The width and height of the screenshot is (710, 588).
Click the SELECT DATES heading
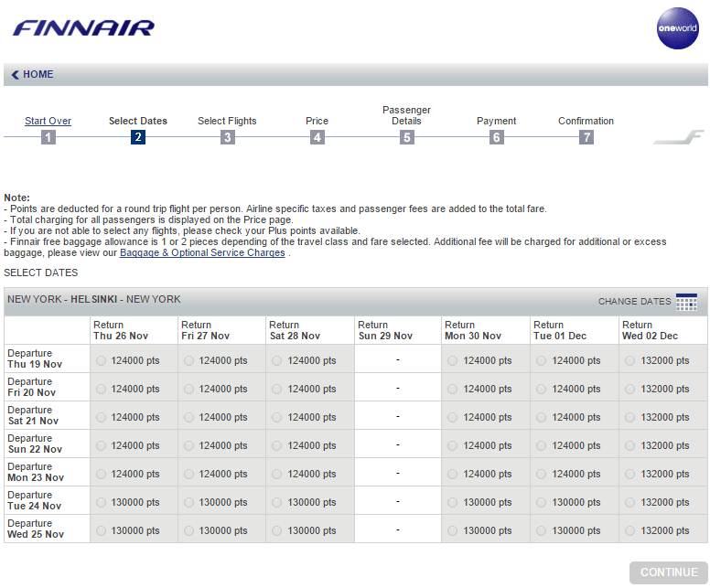pyautogui.click(x=41, y=273)
